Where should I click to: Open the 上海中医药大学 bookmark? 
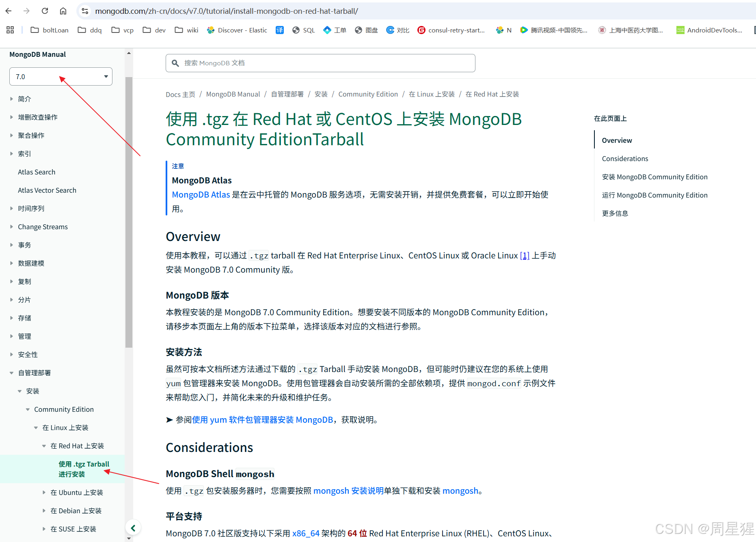[631, 30]
